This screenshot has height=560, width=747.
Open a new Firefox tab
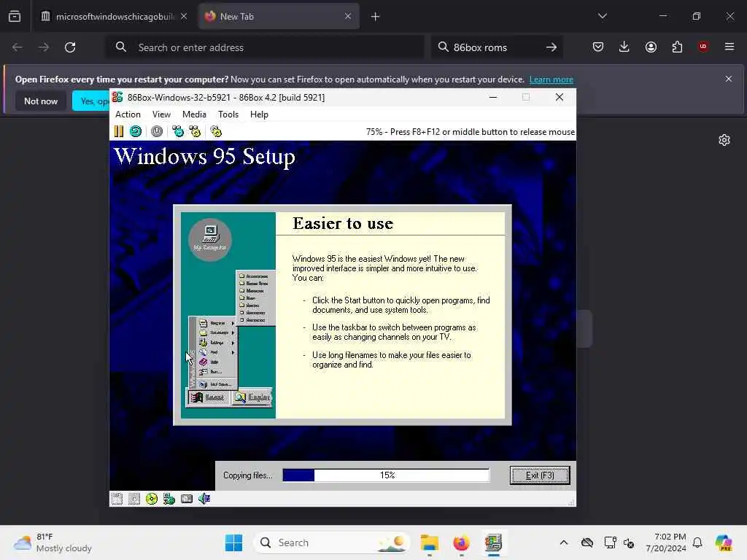[x=375, y=17]
